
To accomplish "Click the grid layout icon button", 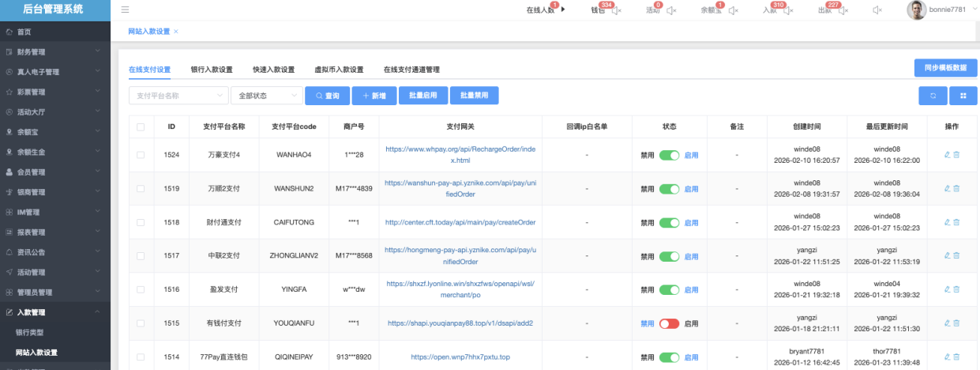I will click(x=963, y=96).
